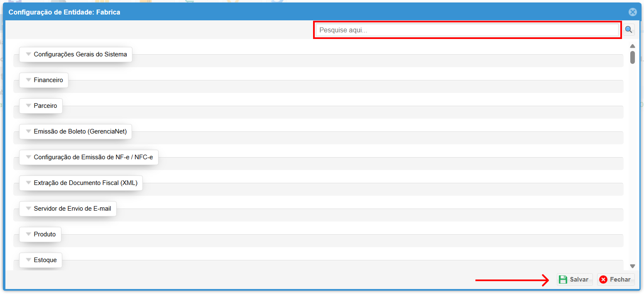Click the vertical scrollbar thumb
This screenshot has height=294, width=644.
click(632, 57)
